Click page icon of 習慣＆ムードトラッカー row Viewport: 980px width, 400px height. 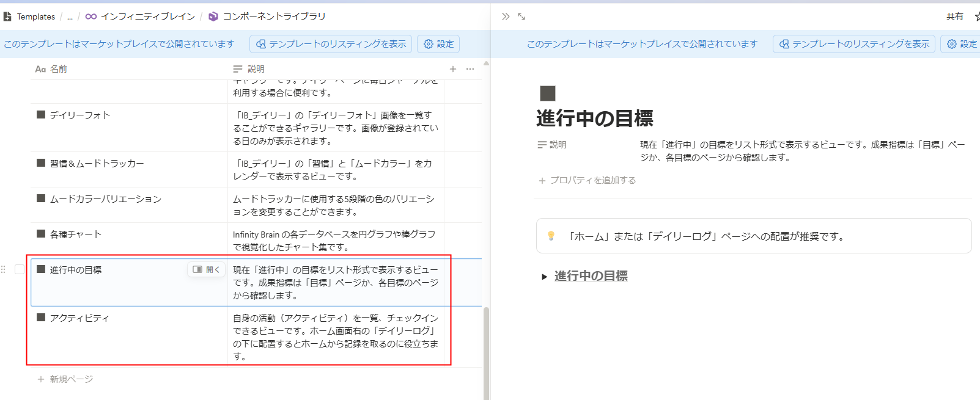41,163
